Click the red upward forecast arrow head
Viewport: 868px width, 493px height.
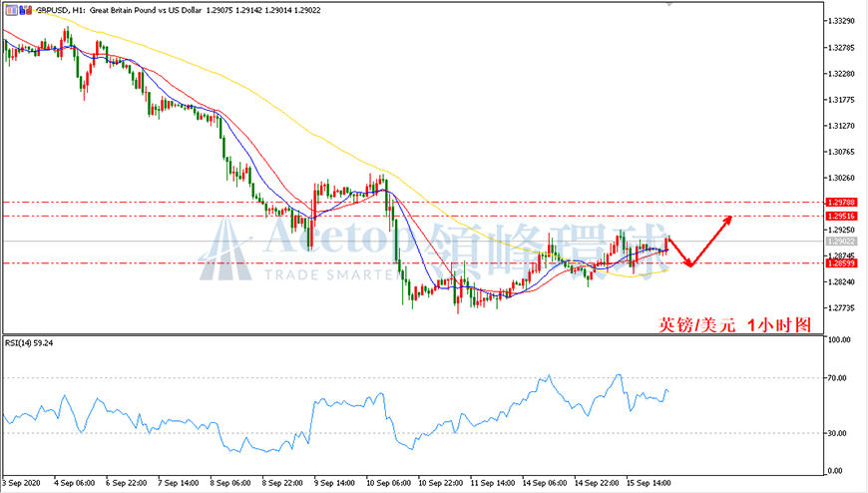pos(727,220)
